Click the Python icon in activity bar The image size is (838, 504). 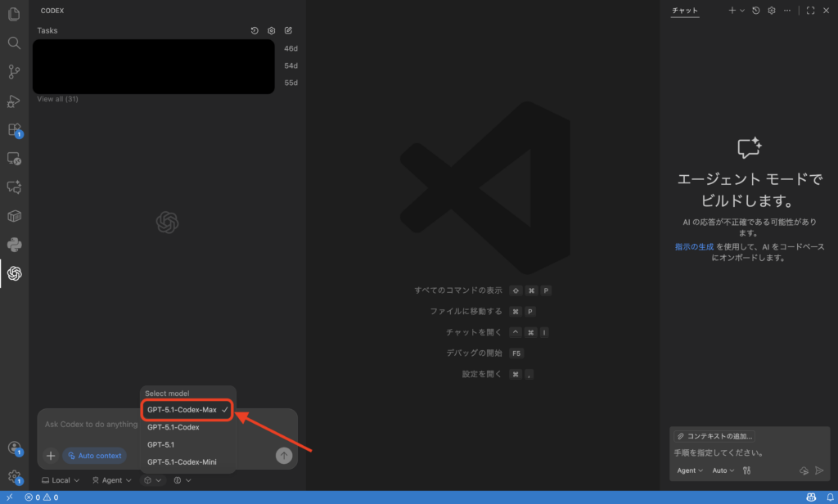(x=14, y=245)
